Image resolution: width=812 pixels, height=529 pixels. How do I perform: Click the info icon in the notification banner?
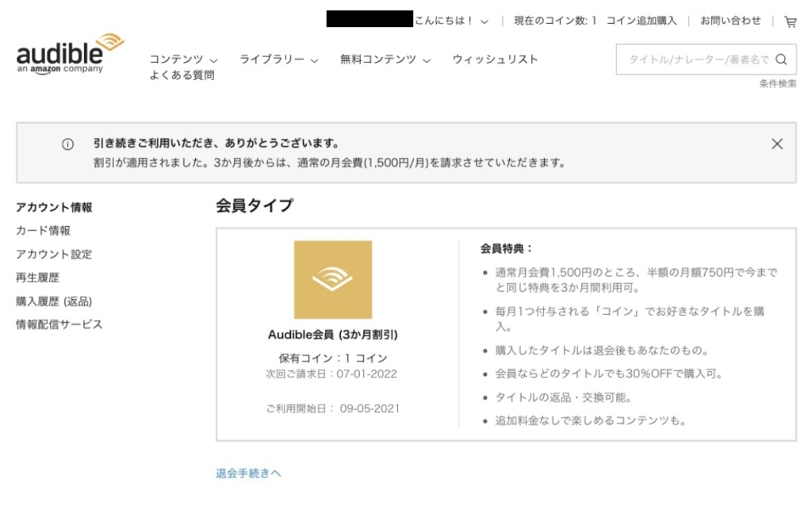[68, 144]
